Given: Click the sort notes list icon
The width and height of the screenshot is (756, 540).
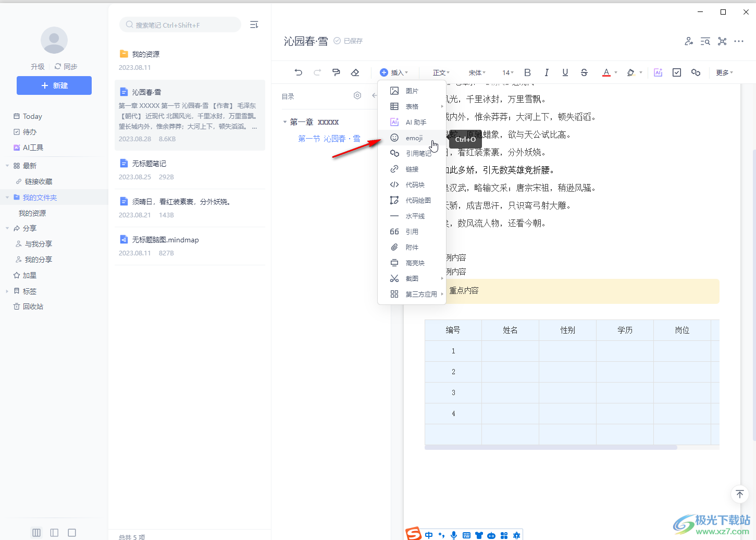Looking at the screenshot, I should pos(254,24).
